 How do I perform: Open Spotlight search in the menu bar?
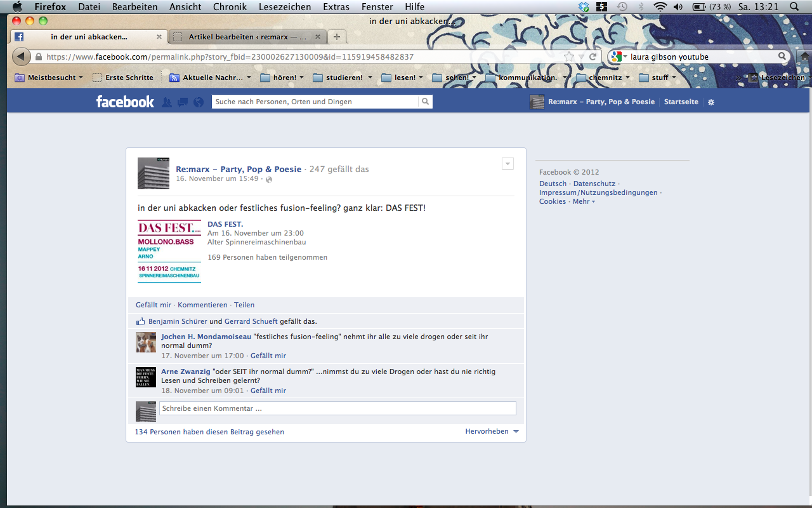pyautogui.click(x=794, y=6)
